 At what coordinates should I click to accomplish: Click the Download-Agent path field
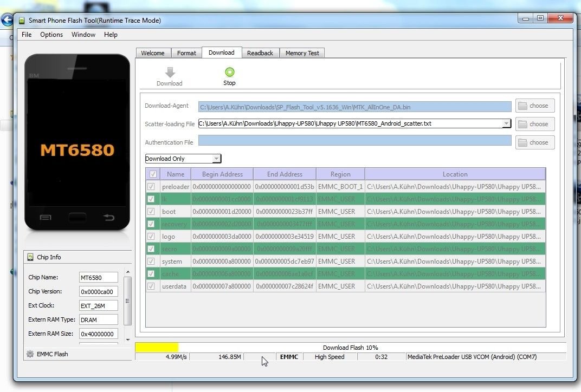(354, 107)
